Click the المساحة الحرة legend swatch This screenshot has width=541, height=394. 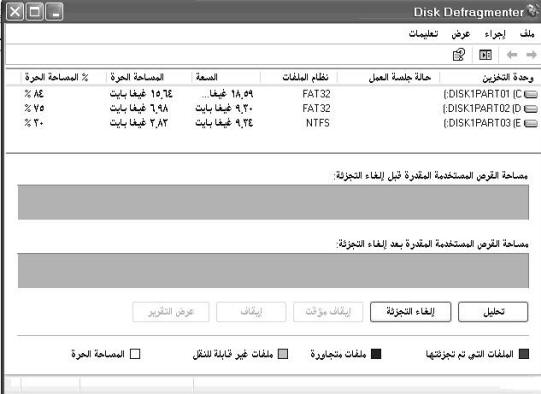(x=135, y=354)
